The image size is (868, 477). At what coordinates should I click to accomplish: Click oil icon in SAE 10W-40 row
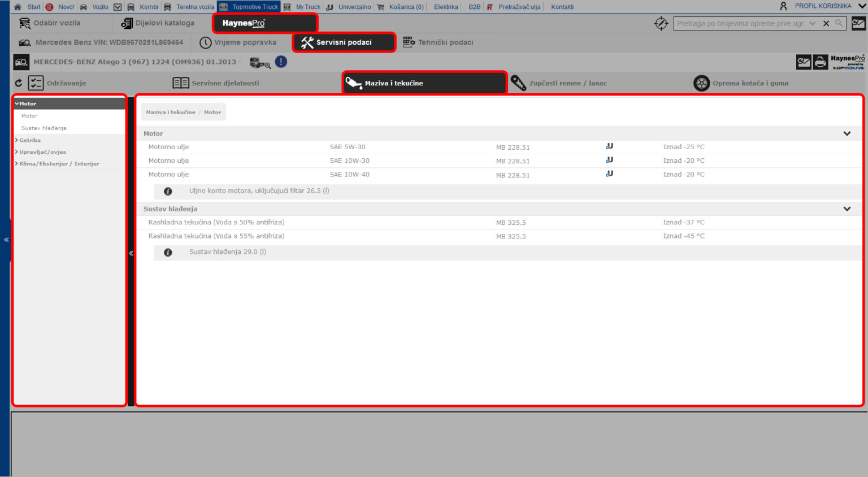click(609, 174)
